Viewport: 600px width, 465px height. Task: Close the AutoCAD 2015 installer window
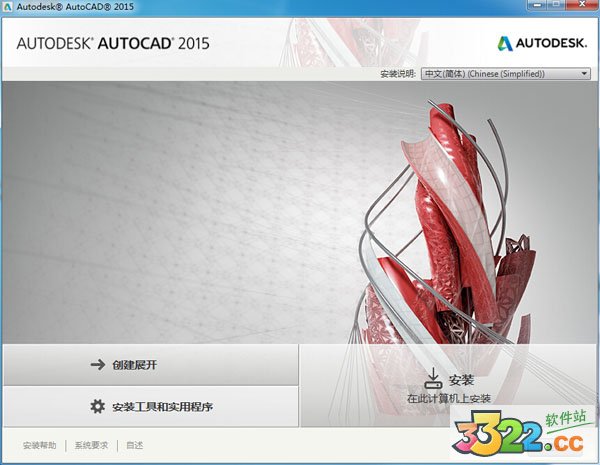pos(582,5)
